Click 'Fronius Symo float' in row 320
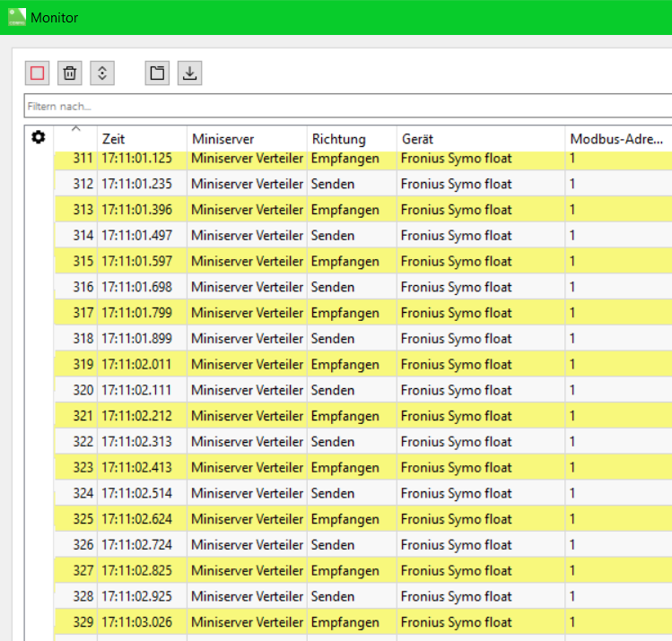The width and height of the screenshot is (672, 641). click(x=457, y=390)
